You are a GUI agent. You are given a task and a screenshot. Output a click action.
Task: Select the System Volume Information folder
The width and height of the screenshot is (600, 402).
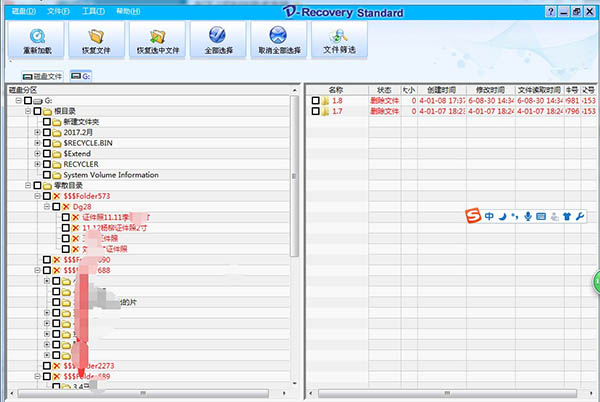111,175
